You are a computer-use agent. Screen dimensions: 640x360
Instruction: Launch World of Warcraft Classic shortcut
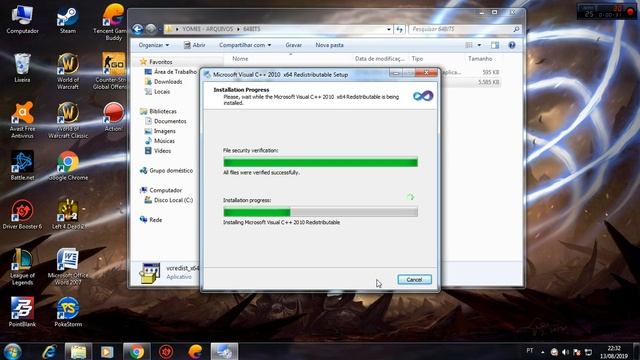(x=68, y=120)
